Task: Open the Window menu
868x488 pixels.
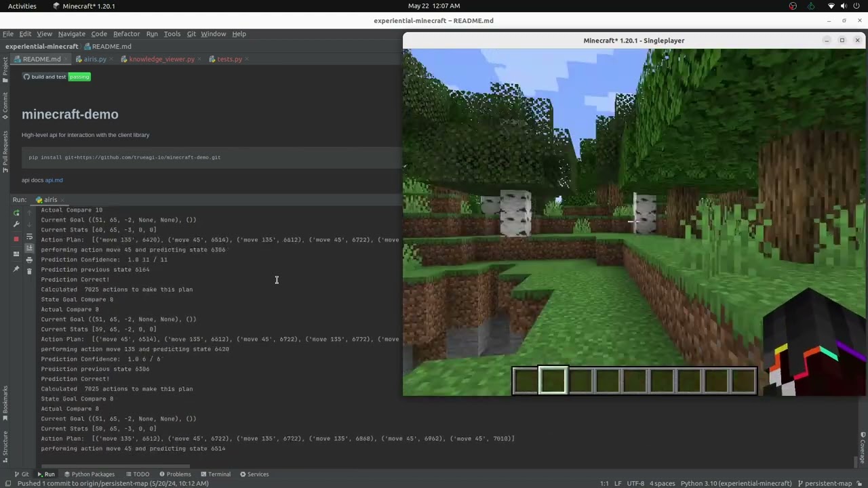Action: tap(213, 34)
